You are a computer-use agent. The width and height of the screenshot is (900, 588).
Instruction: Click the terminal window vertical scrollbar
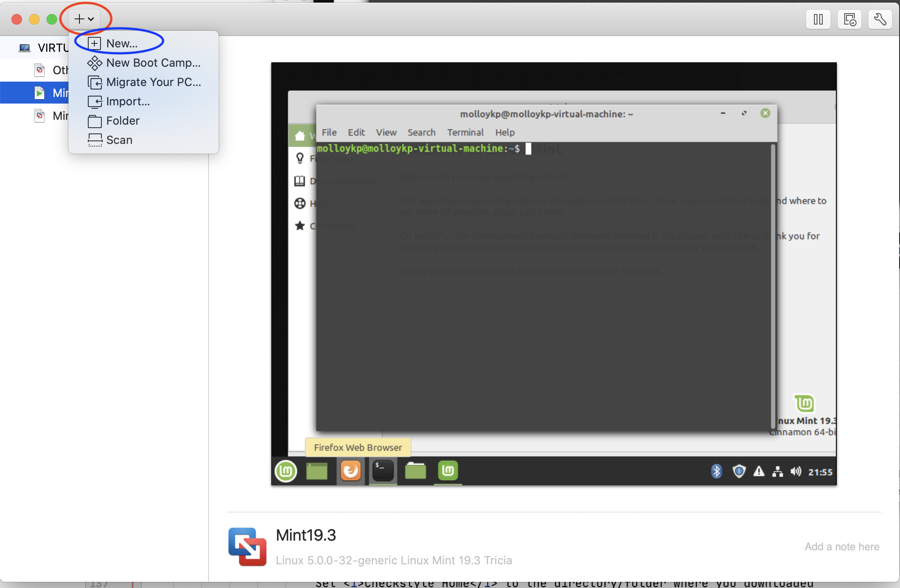tap(773, 285)
